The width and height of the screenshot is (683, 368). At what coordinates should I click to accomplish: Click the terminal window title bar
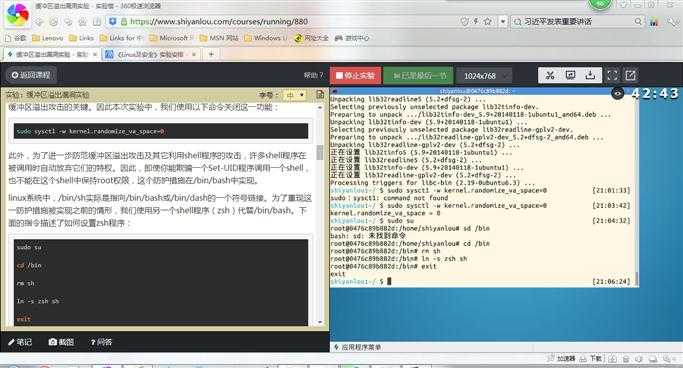coord(484,91)
